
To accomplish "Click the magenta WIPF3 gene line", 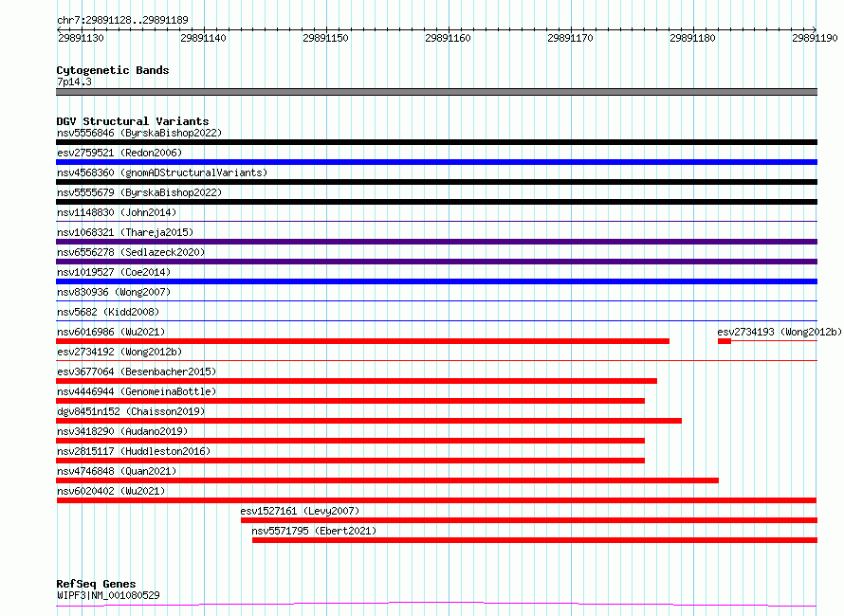I will [436, 605].
